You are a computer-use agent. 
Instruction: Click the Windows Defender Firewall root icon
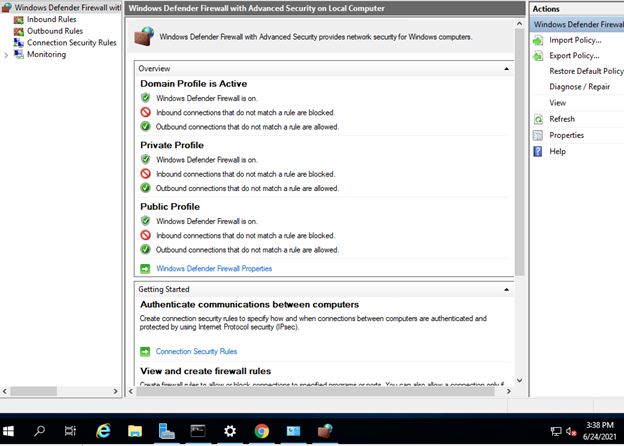7,8
